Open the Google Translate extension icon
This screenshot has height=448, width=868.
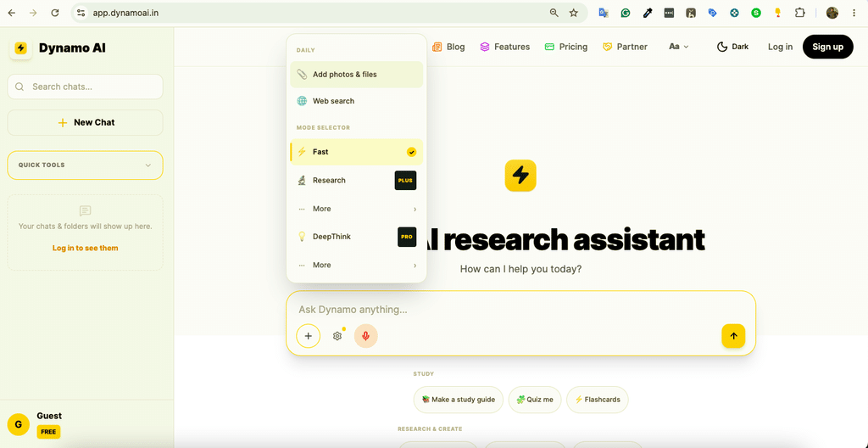coord(604,13)
